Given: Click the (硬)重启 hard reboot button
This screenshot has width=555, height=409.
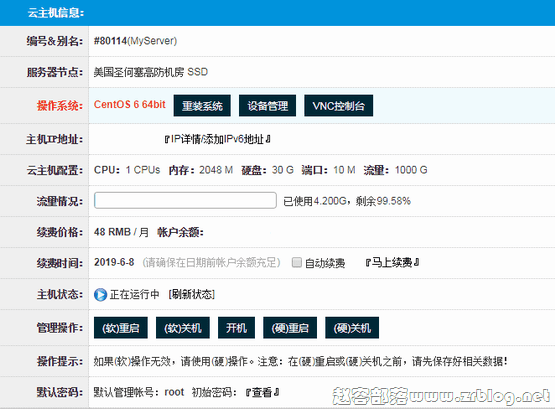Looking at the screenshot, I should pyautogui.click(x=290, y=328).
